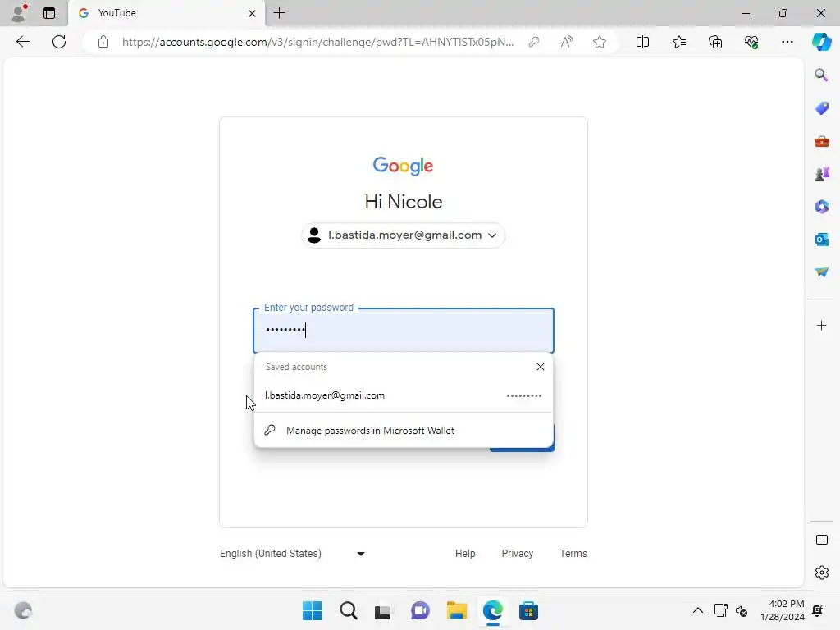
Task: Open notifications bell icon in tray
Action: tap(818, 610)
